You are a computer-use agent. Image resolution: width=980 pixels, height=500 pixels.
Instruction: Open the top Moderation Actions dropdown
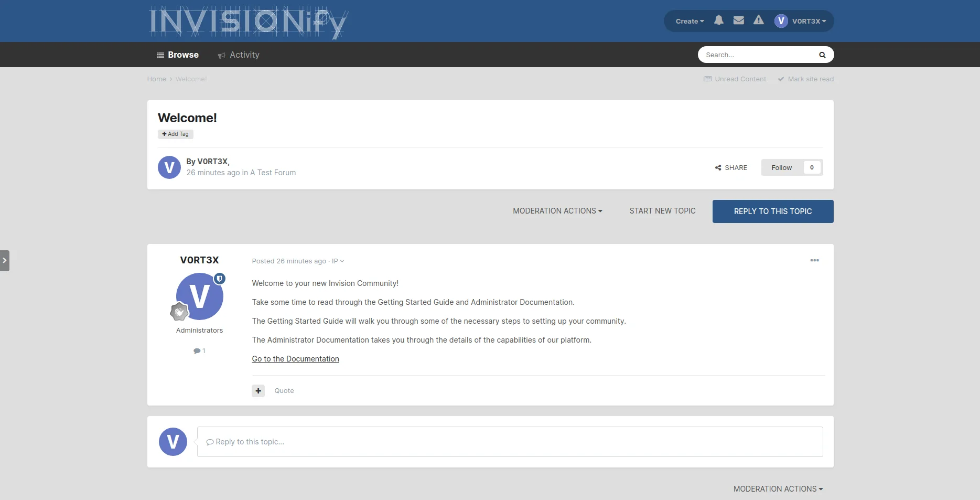pos(557,211)
